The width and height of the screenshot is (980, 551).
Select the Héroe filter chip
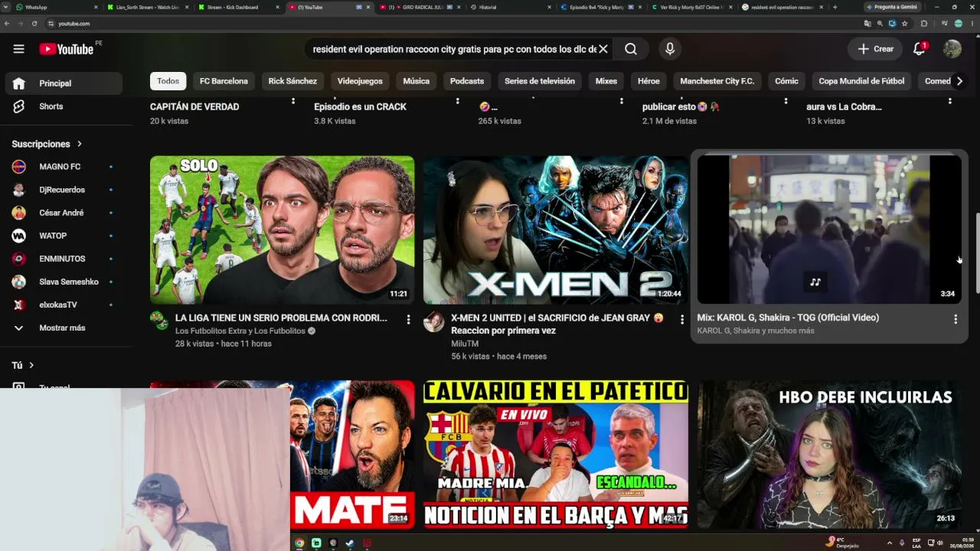coord(648,81)
